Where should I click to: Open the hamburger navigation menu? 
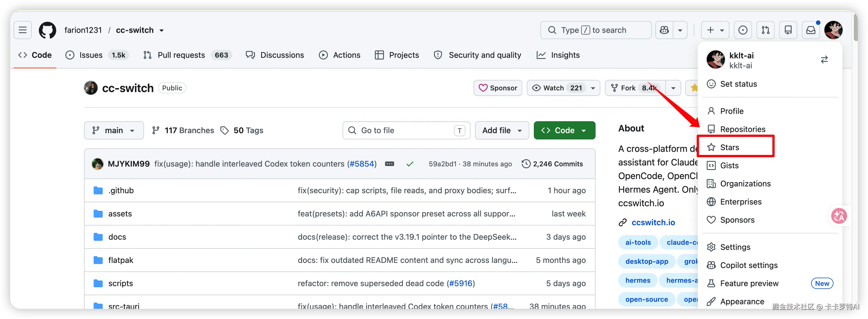pyautogui.click(x=23, y=30)
